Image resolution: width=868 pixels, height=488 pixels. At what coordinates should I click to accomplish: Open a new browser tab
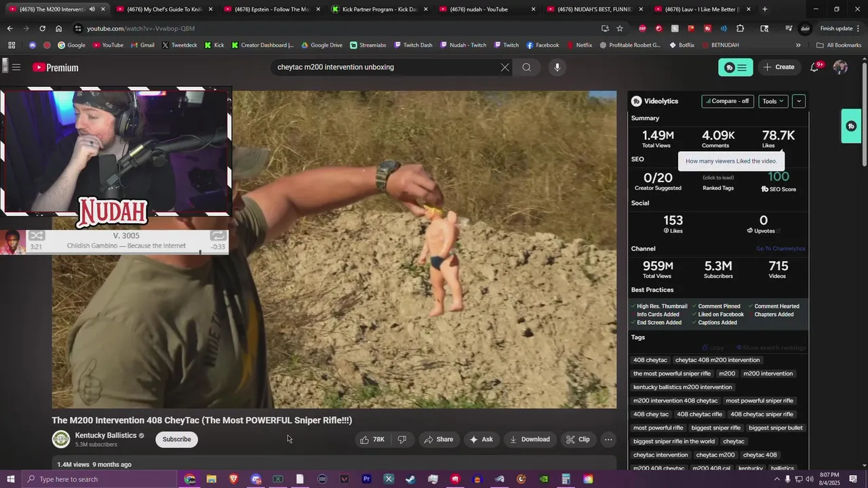pyautogui.click(x=765, y=9)
